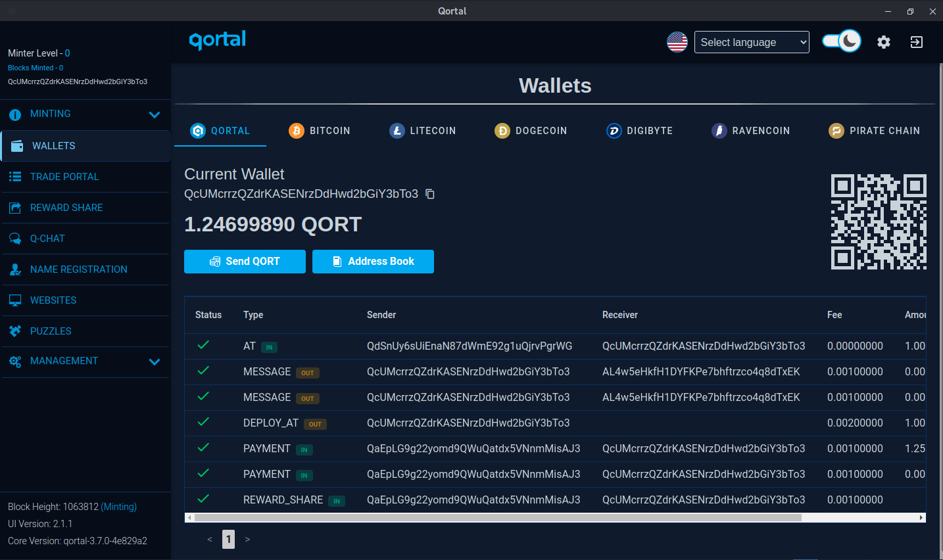
Task: Select the AT transaction row
Action: pos(555,346)
